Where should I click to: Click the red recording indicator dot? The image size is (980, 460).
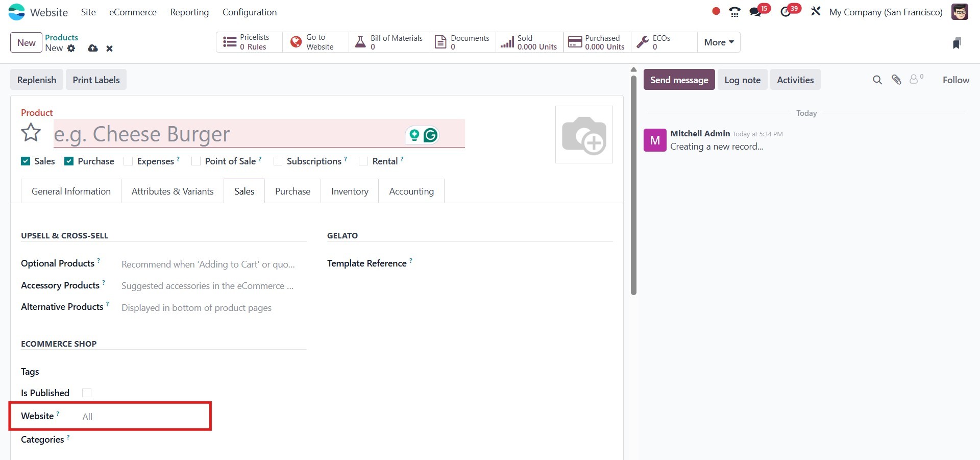pos(716,11)
